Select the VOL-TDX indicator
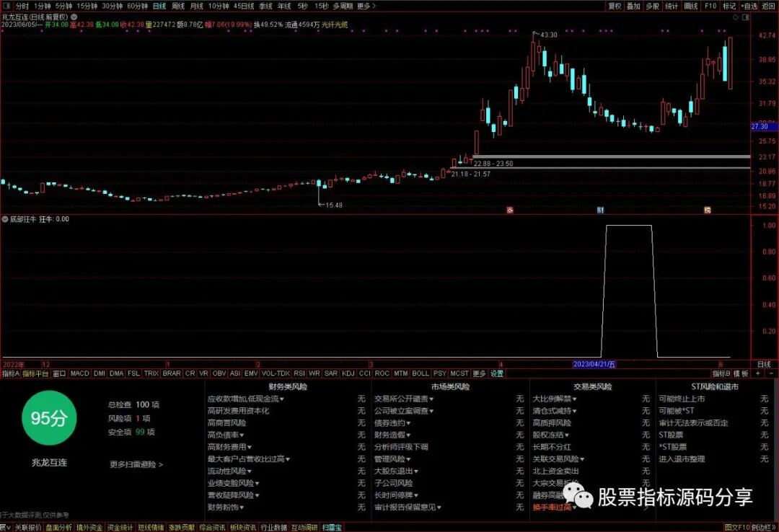 [276, 373]
